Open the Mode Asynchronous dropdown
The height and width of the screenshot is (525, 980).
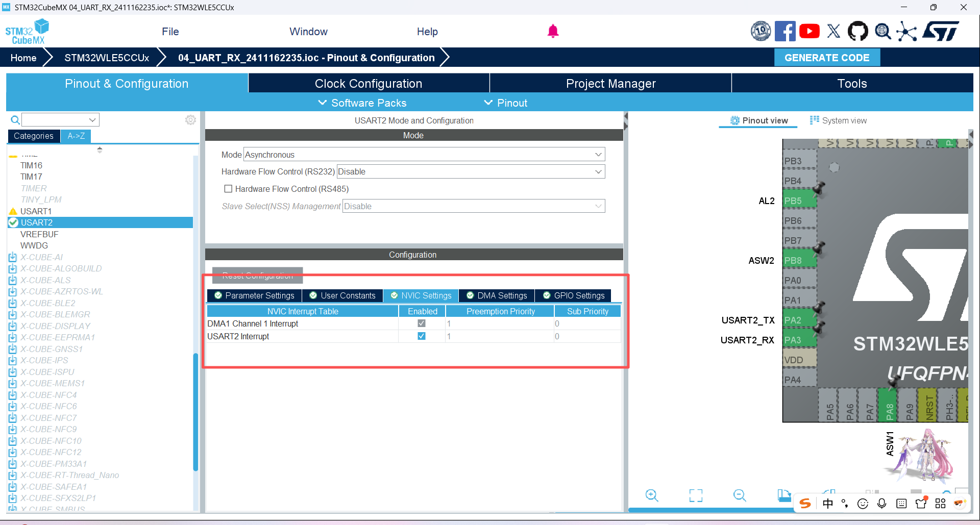[x=424, y=155]
